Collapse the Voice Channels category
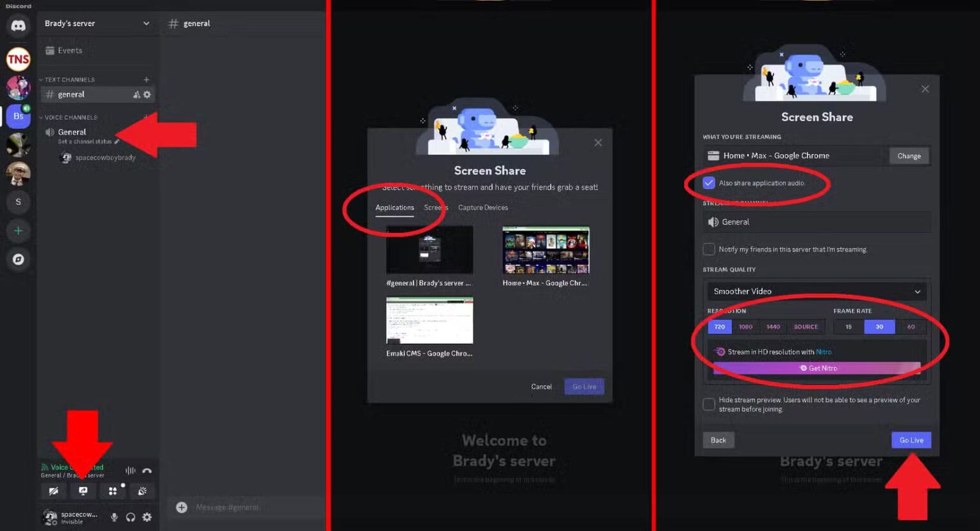Viewport: 980px width, 531px height. tap(68, 117)
